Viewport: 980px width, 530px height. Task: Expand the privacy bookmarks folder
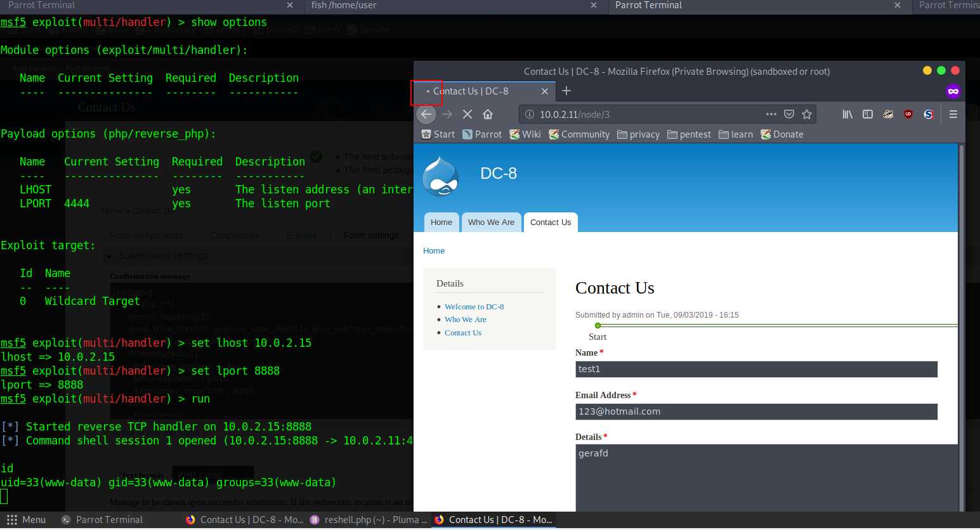[x=638, y=134]
